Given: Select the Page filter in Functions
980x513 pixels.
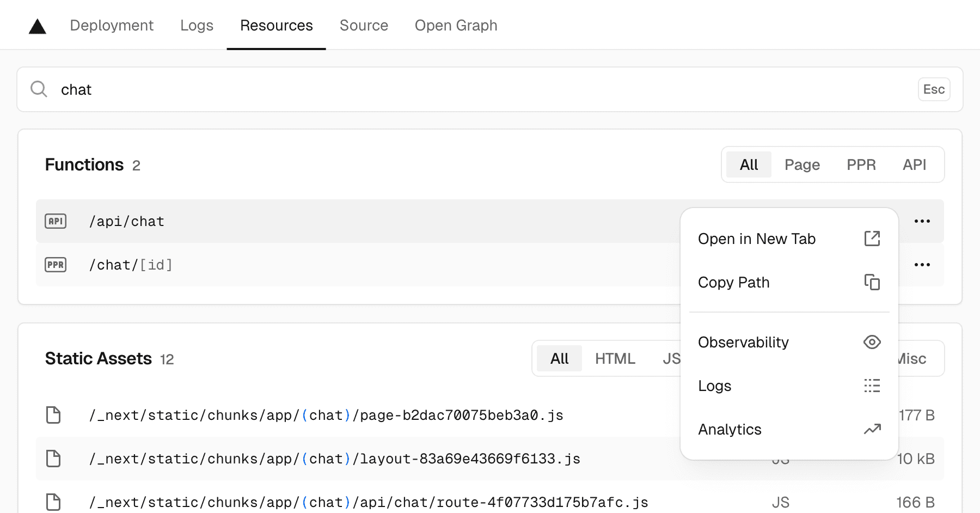Looking at the screenshot, I should tap(801, 164).
